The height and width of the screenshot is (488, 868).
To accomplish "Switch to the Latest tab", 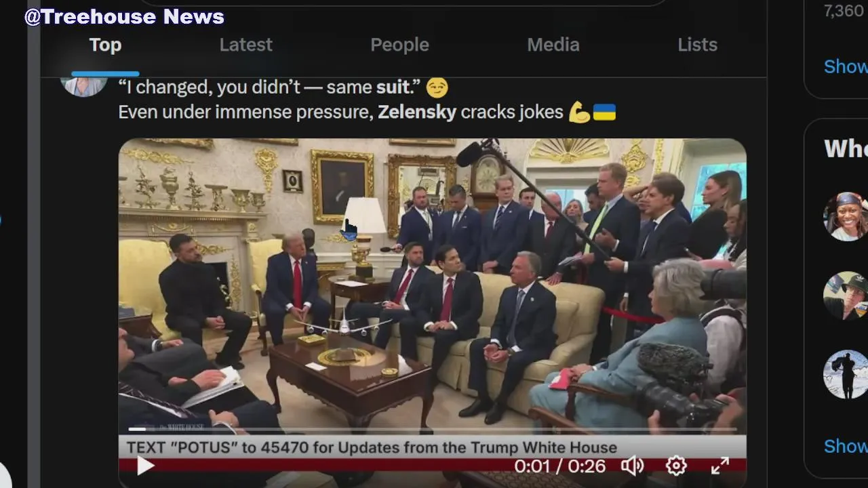I will click(x=245, y=45).
